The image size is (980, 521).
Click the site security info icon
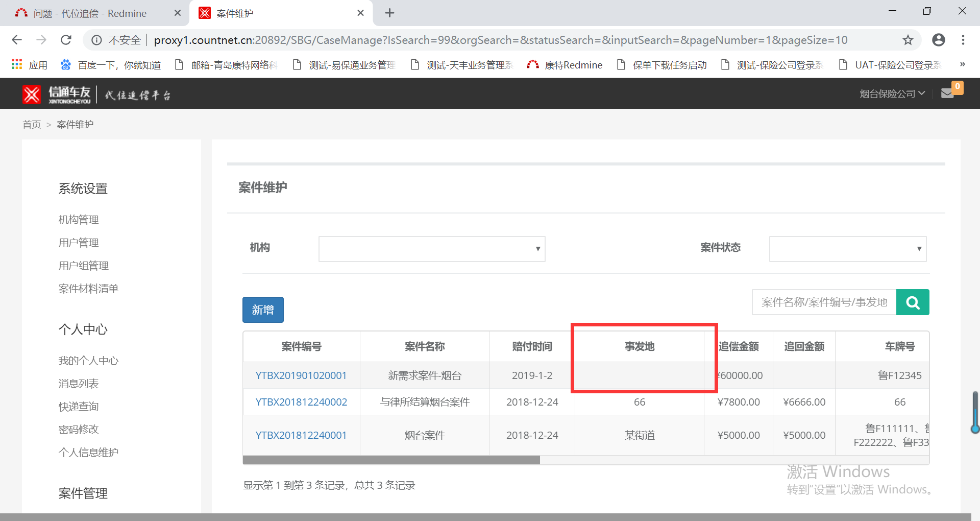(x=96, y=40)
